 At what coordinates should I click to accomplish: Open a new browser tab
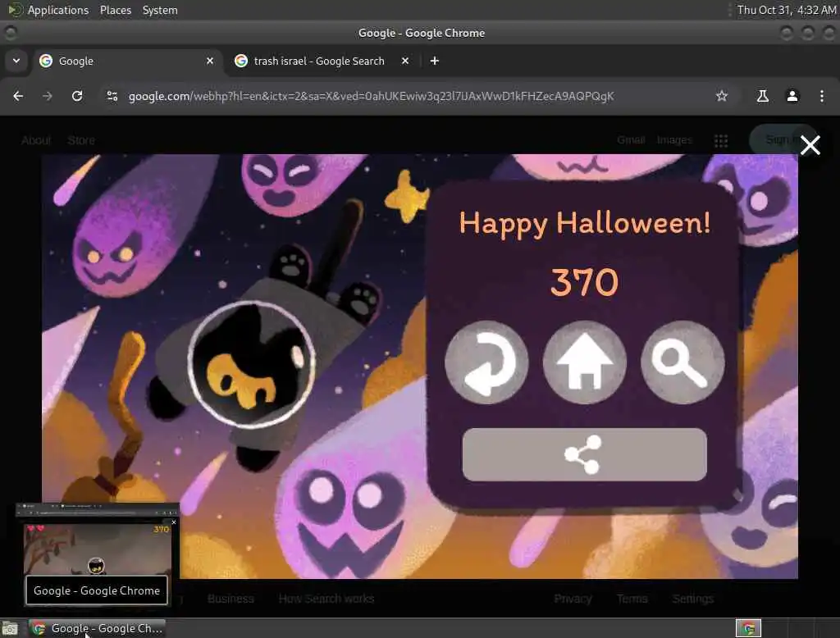pos(435,61)
